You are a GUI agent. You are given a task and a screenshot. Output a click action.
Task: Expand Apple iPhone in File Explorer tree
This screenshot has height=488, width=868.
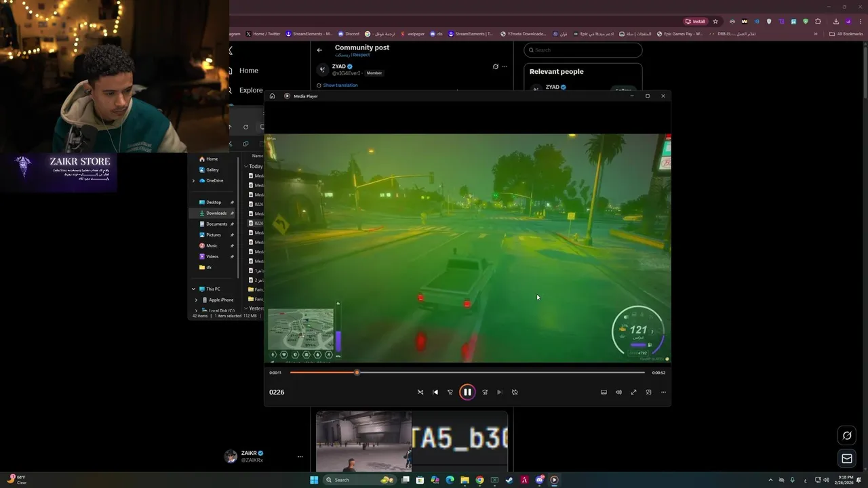197,300
